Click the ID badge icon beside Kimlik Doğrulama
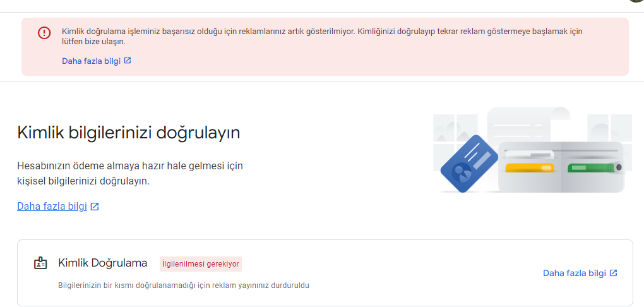Screen dimensions: 644x307 [40, 263]
